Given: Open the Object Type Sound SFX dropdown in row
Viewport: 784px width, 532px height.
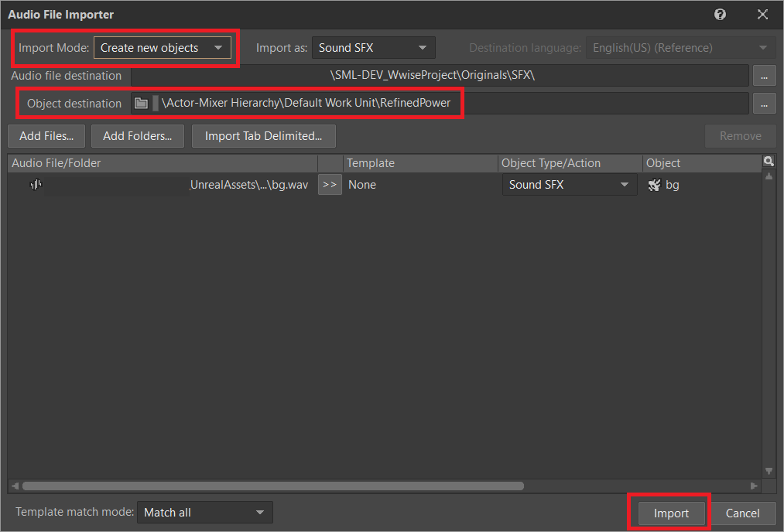Looking at the screenshot, I should [x=570, y=185].
